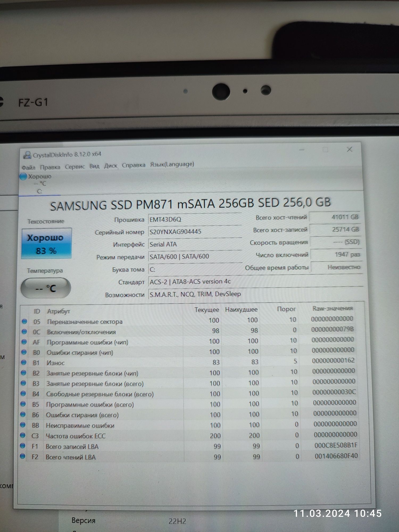Open the Файл menu
The width and height of the screenshot is (399, 532).
tap(28, 168)
